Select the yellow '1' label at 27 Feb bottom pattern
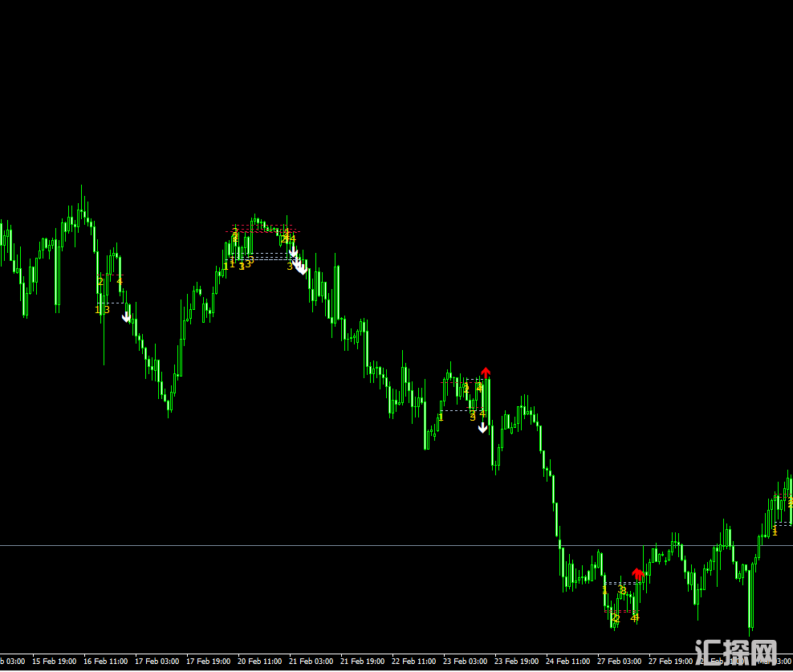 604,590
